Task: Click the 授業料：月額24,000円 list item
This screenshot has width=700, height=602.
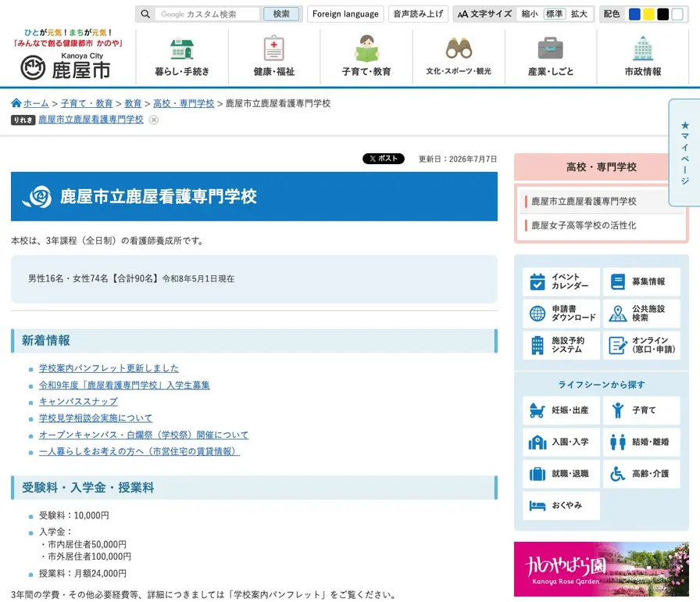Action: tap(83, 573)
